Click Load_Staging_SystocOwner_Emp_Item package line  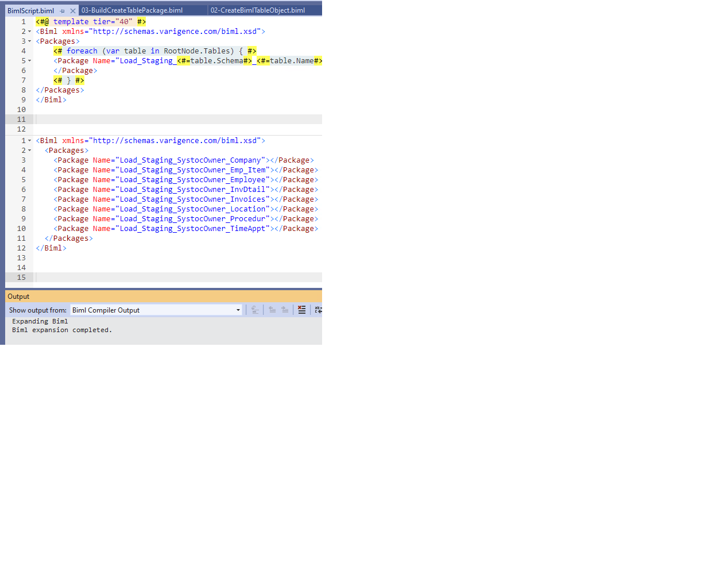[x=186, y=170]
